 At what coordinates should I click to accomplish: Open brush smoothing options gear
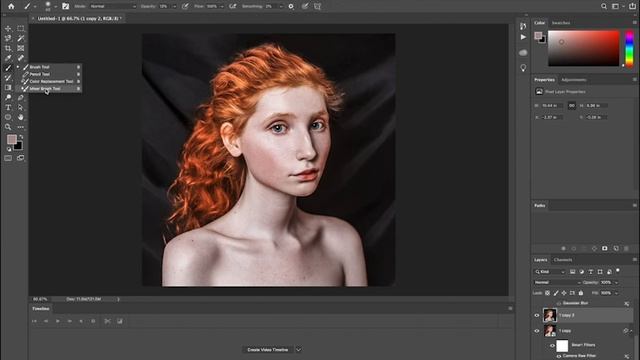click(291, 6)
